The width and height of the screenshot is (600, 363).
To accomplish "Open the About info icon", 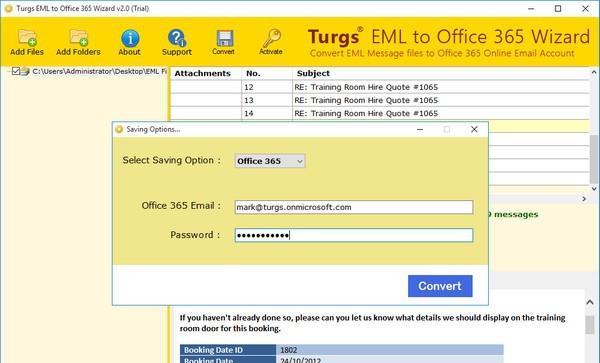I will tap(129, 42).
